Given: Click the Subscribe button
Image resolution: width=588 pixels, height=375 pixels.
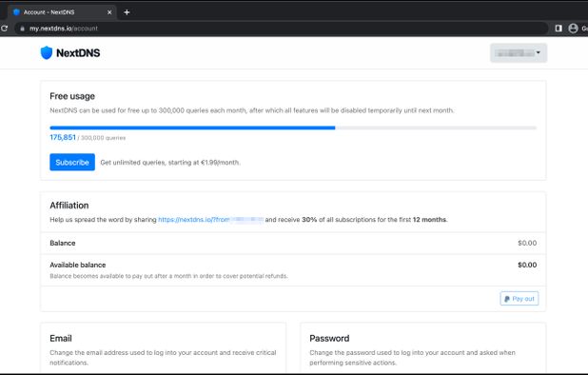Looking at the screenshot, I should [x=72, y=162].
